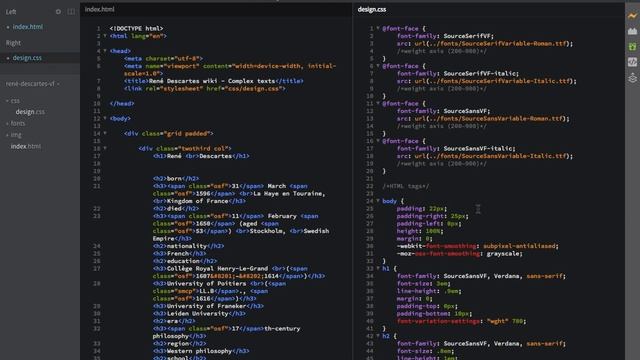The image size is (640, 360).
Task: Click the stacked layers icon in the right toolbar
Action: 632,78
